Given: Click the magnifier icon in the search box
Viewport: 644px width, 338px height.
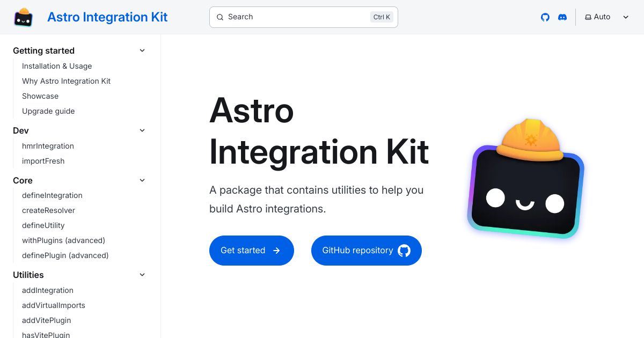Looking at the screenshot, I should pos(220,17).
